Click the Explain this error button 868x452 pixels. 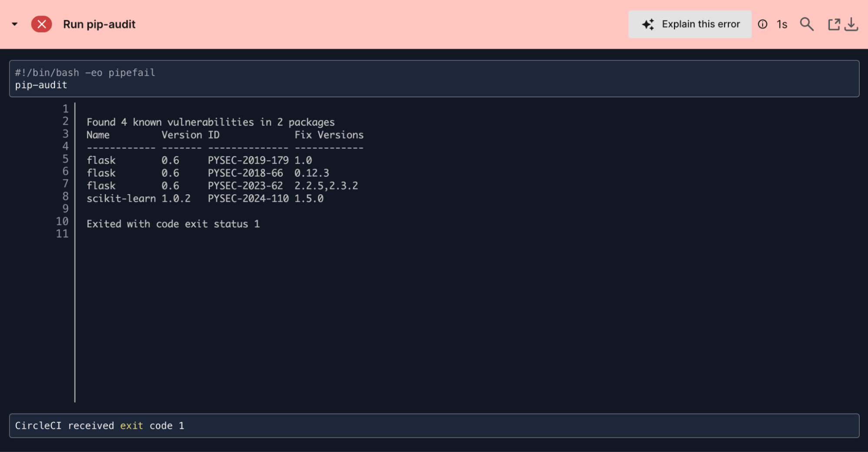(x=690, y=24)
